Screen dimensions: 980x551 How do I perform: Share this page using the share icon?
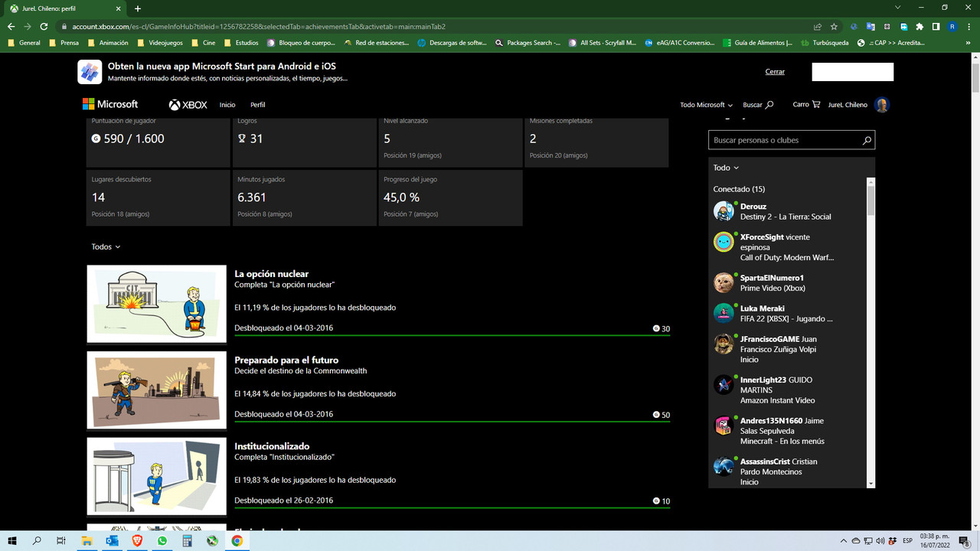click(x=818, y=26)
